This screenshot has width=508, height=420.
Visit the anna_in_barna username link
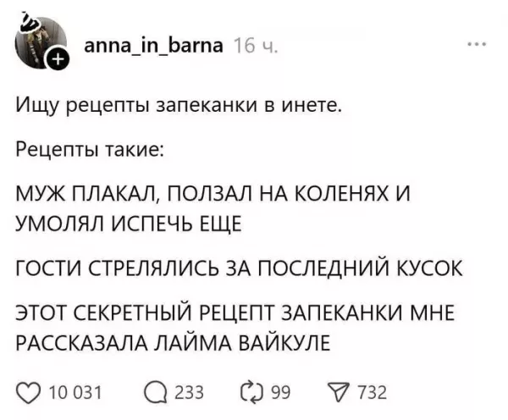tap(152, 46)
